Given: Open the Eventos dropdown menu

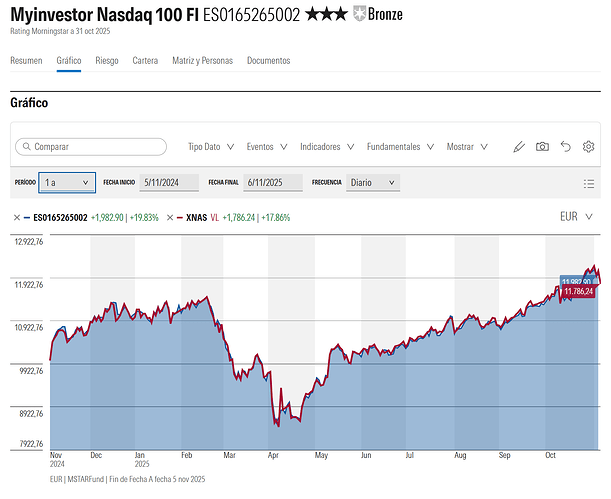Looking at the screenshot, I should (x=267, y=147).
